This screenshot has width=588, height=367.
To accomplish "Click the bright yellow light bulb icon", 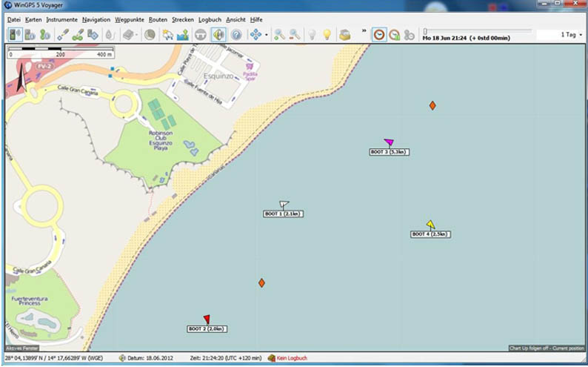I will [x=327, y=35].
